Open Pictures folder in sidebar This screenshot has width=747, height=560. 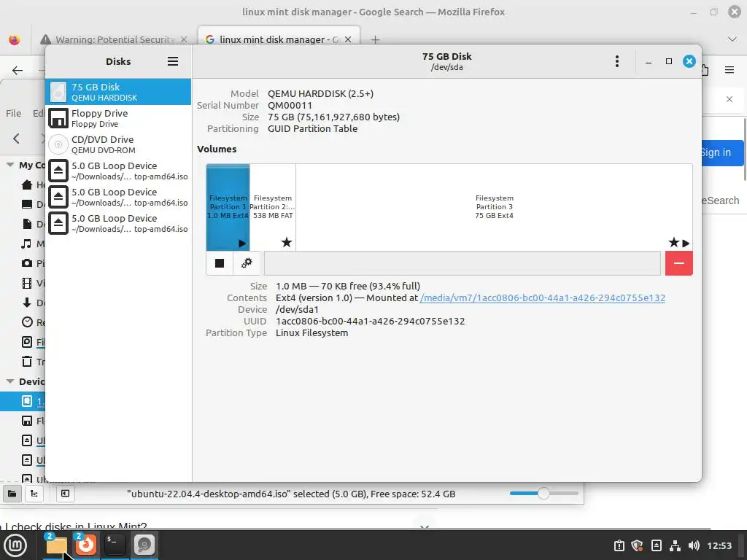(33, 263)
